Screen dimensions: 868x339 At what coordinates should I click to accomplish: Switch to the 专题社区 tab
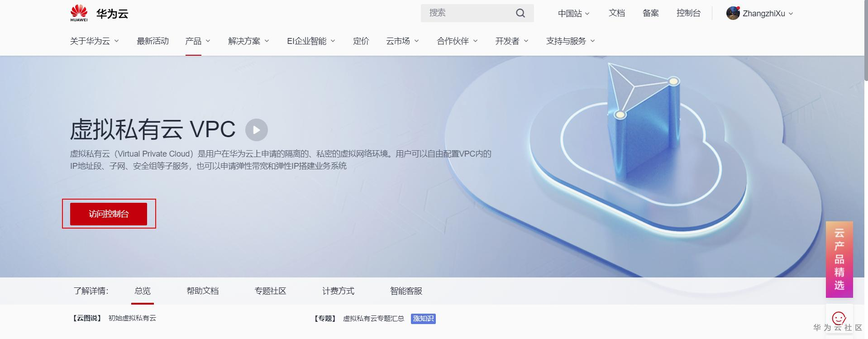[x=271, y=291]
